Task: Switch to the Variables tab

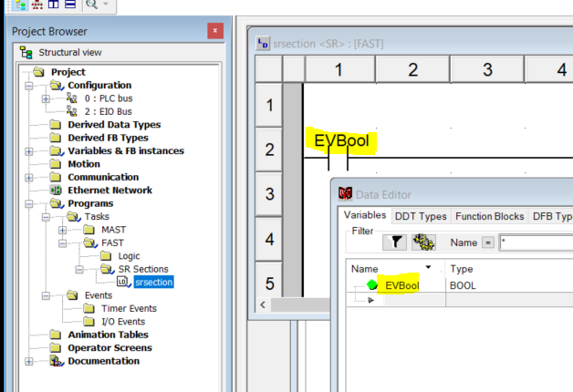Action: click(365, 215)
